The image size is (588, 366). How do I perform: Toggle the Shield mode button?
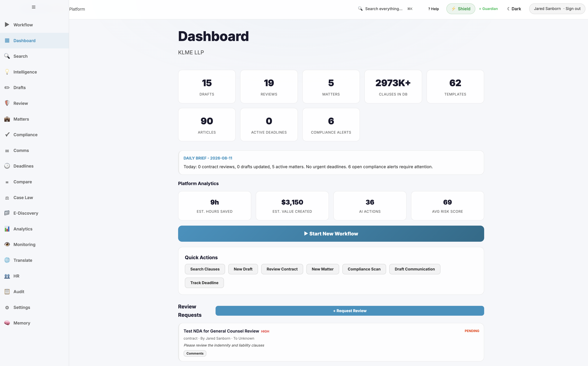coord(461,9)
